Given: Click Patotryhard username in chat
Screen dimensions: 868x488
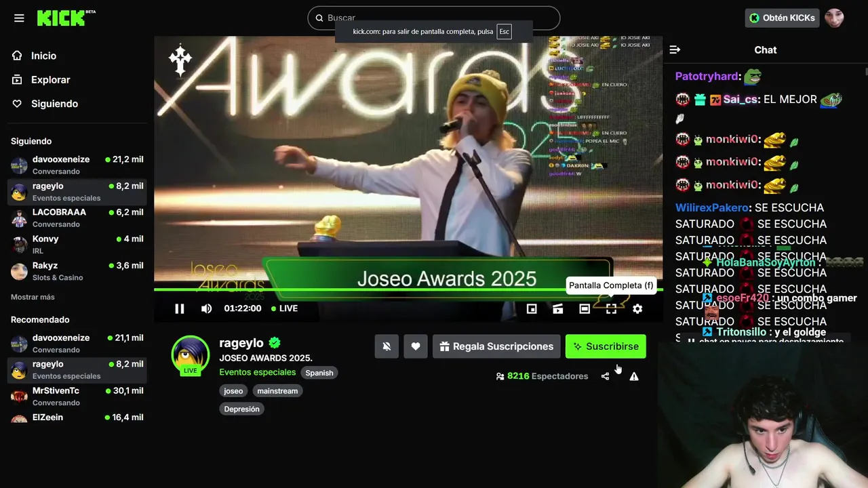Looking at the screenshot, I should tap(707, 77).
